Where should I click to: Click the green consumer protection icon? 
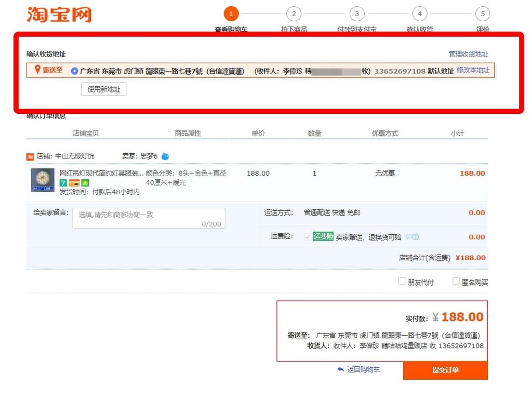tap(85, 183)
